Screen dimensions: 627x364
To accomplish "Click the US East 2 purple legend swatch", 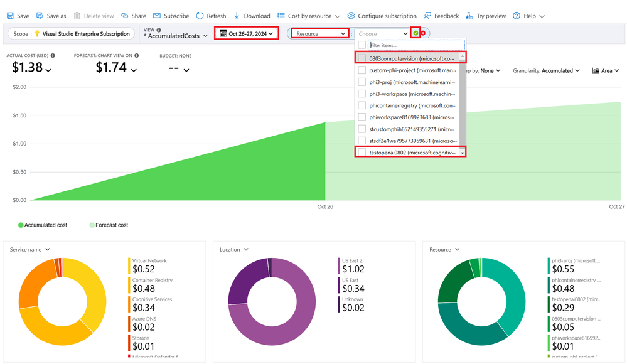I will [x=339, y=265].
